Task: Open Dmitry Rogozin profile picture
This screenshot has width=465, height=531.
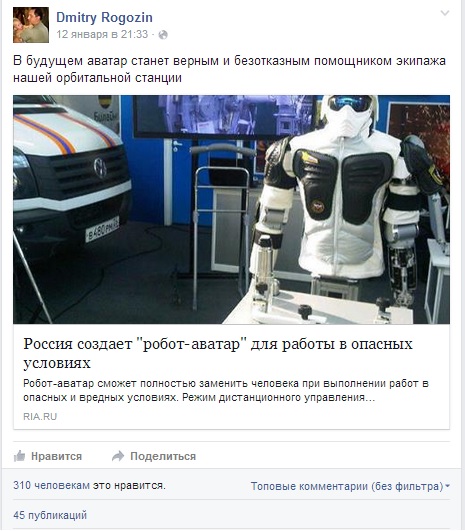Action: (31, 25)
